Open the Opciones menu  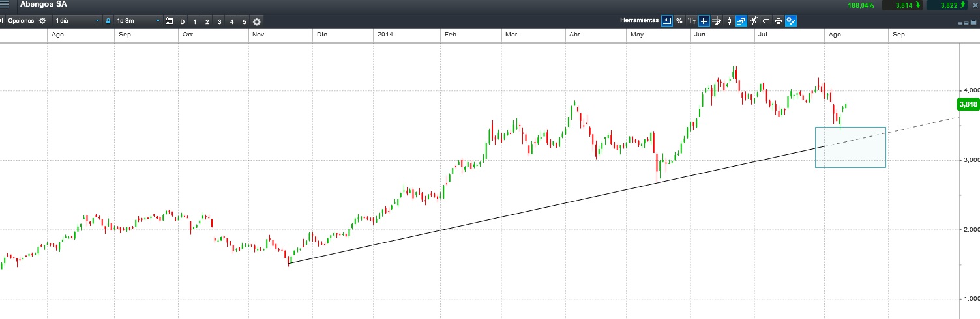click(x=21, y=21)
